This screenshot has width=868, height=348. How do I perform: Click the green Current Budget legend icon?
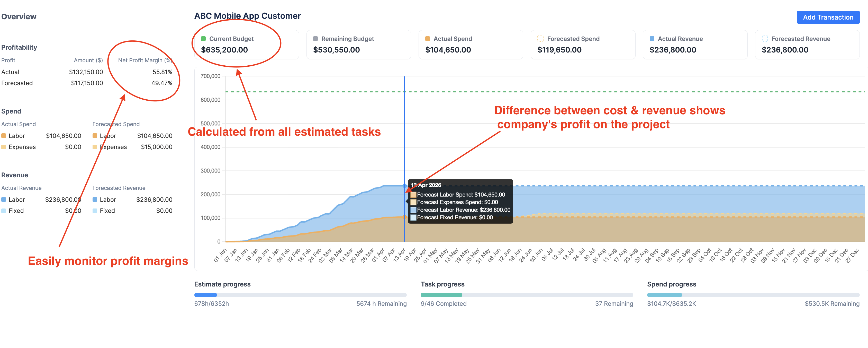[203, 39]
